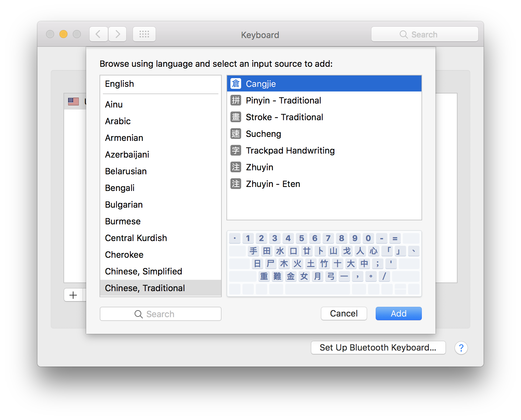Click the Add button
This screenshot has width=521, height=420.
[398, 313]
